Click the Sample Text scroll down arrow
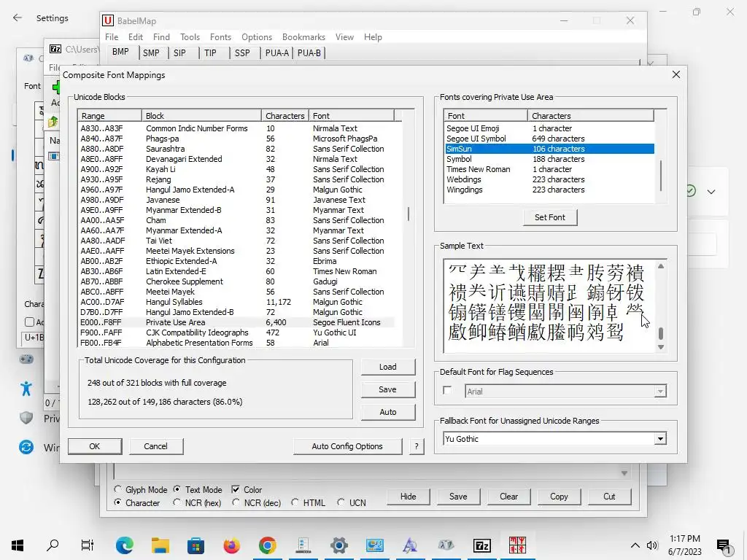The image size is (747, 560). (661, 346)
